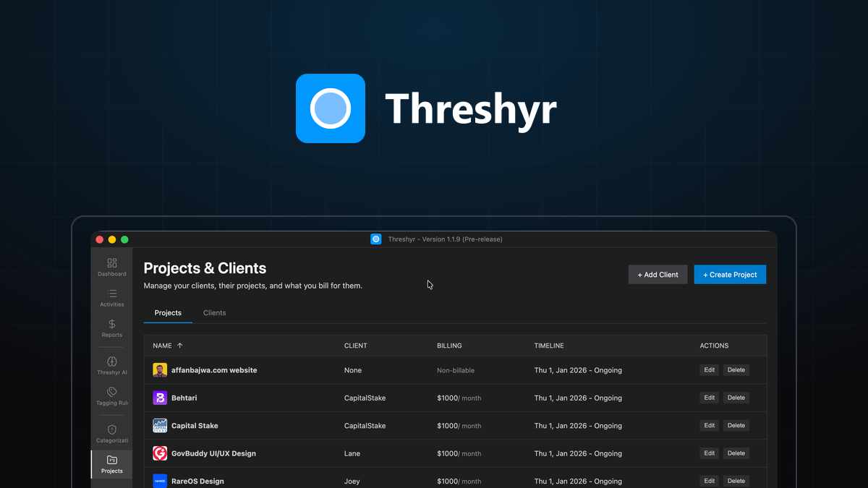Delete the Capital Stake project
868x488 pixels.
(736, 426)
